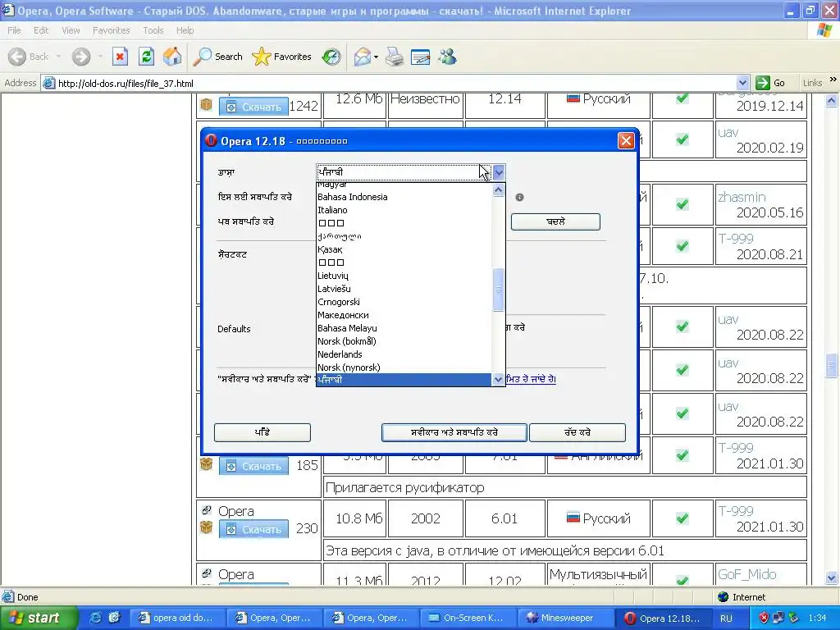Open the History clock icon
The image size is (840, 630).
[x=331, y=57]
